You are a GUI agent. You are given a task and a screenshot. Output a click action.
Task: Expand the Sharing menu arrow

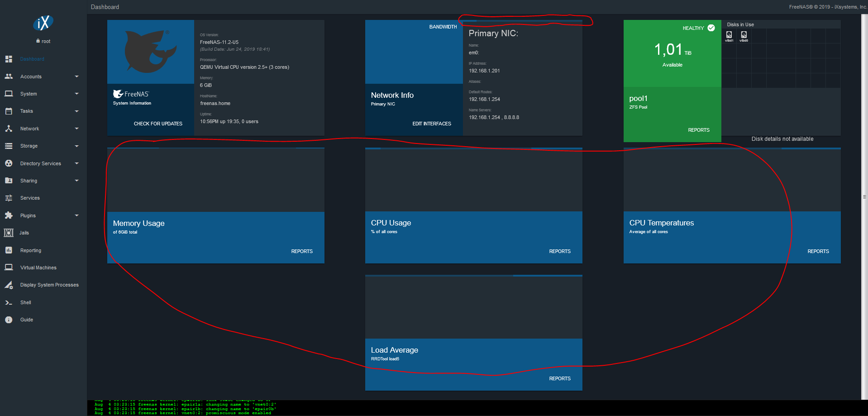point(76,181)
